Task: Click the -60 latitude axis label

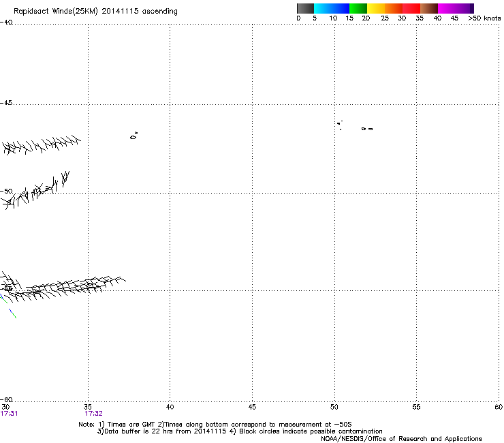Action: (x=6, y=400)
